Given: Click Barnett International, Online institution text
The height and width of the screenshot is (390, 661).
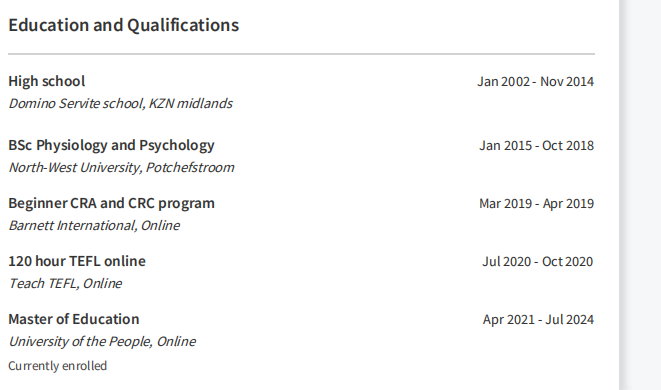Looking at the screenshot, I should click(x=94, y=226).
